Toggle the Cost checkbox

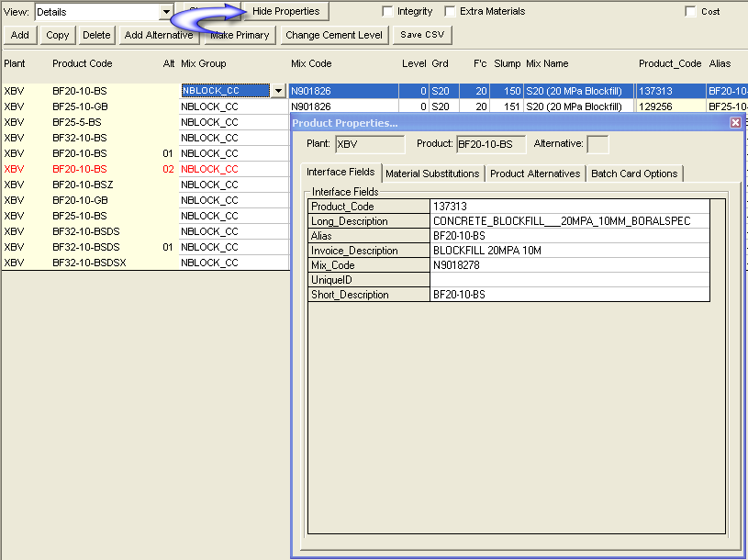tap(690, 12)
